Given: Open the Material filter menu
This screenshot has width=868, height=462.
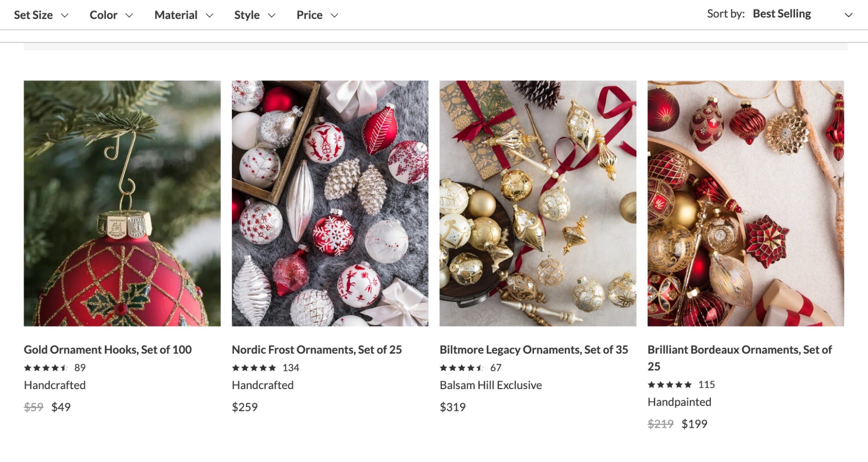Looking at the screenshot, I should click(183, 15).
